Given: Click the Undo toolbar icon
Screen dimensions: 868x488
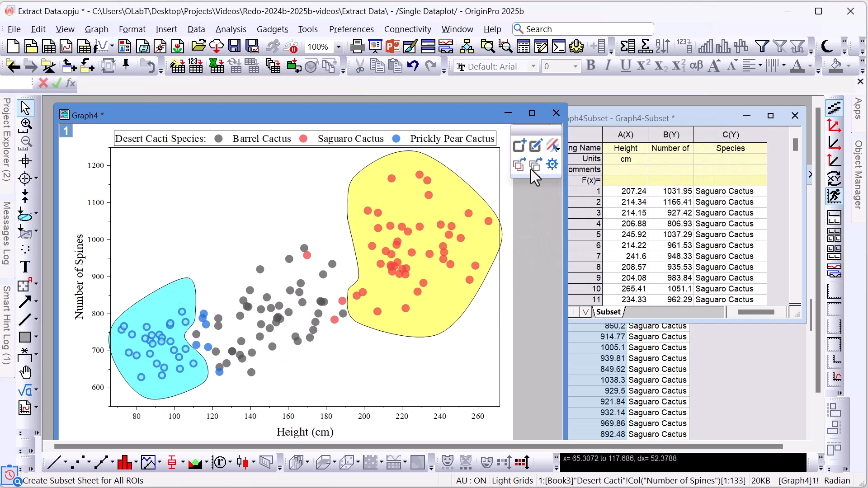Looking at the screenshot, I should click(412, 66).
